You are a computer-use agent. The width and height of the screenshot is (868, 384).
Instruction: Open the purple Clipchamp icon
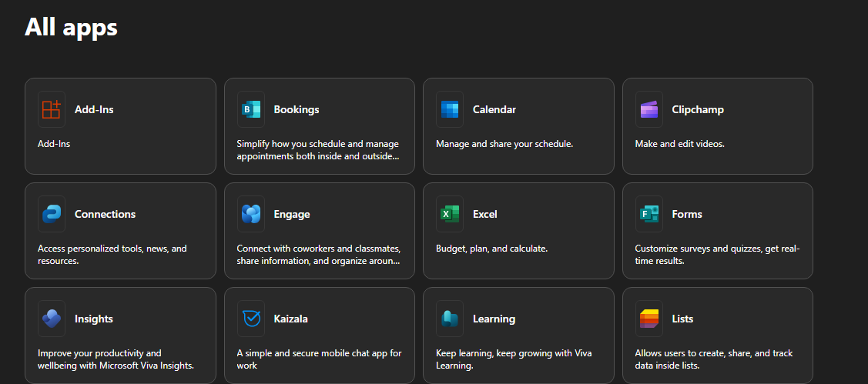648,109
